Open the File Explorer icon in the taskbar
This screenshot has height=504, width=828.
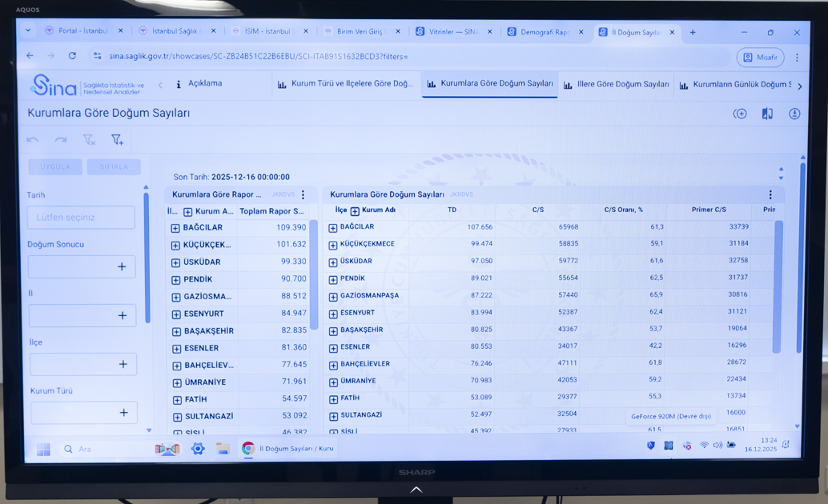point(223,449)
